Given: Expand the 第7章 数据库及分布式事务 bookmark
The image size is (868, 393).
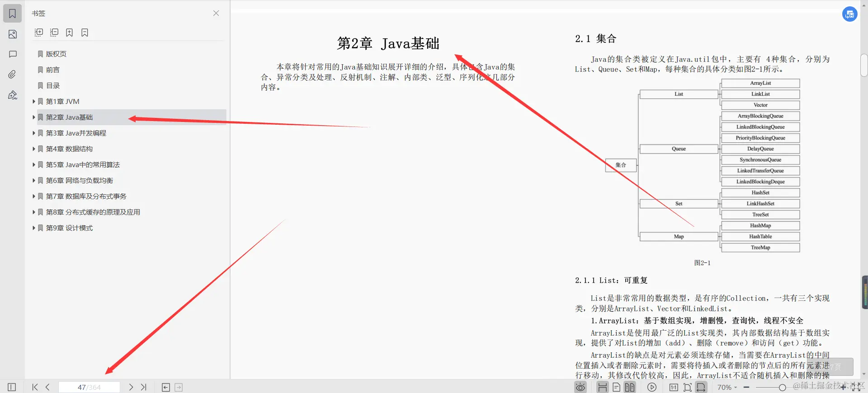Looking at the screenshot, I should (x=34, y=196).
